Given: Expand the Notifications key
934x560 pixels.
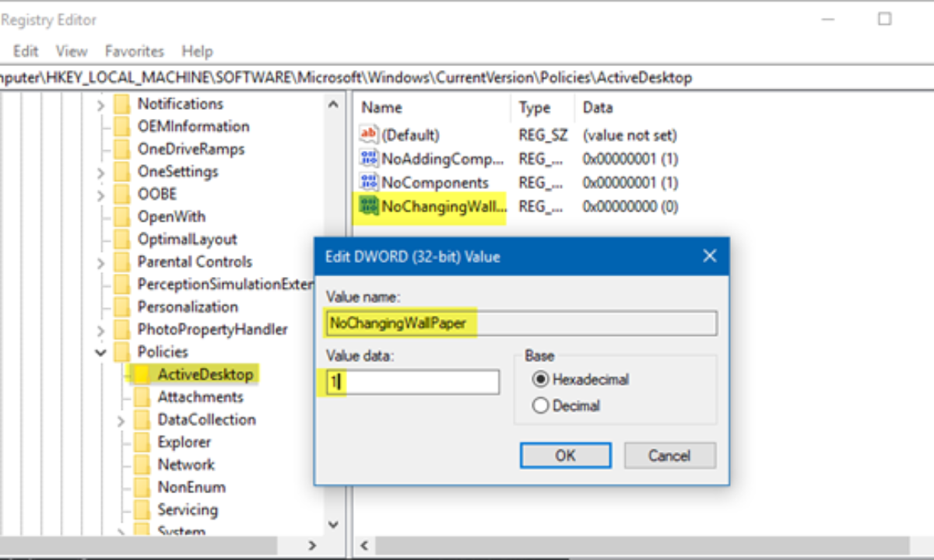Looking at the screenshot, I should tap(100, 104).
